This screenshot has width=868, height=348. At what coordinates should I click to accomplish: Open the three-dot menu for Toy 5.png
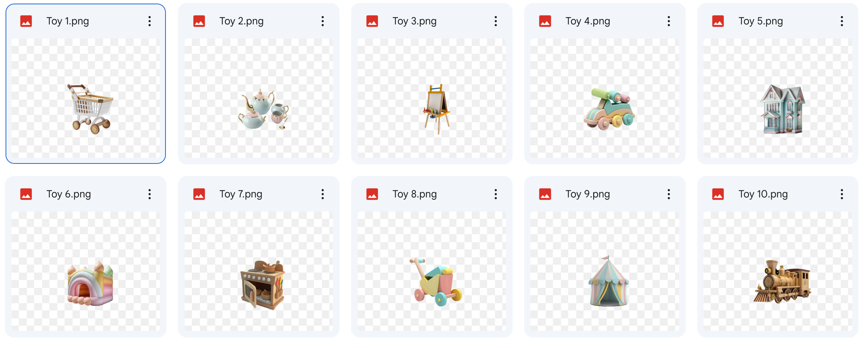[x=842, y=21]
